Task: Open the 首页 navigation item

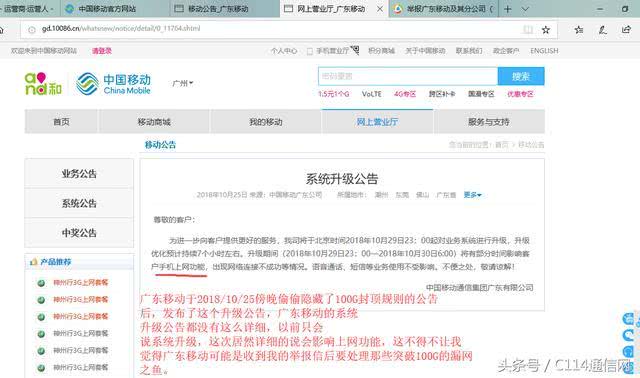Action: pos(61,122)
